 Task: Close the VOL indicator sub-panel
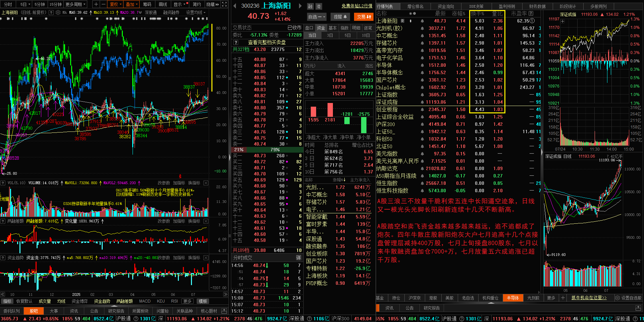tap(206, 183)
